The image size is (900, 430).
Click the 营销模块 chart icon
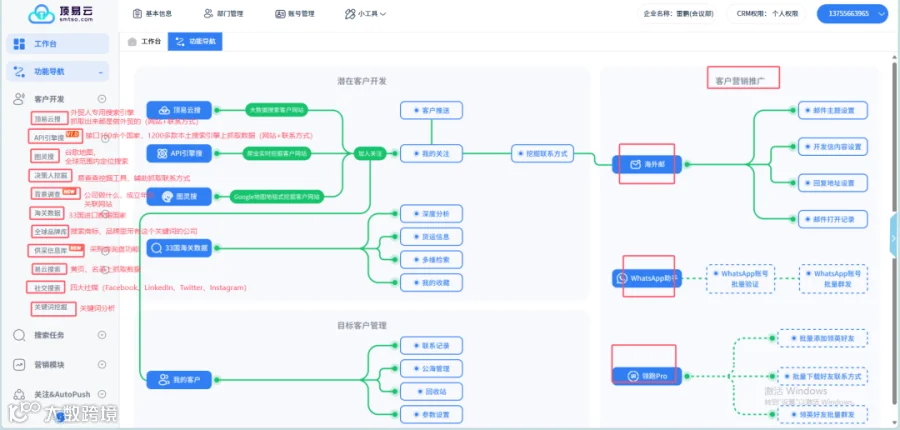(20, 365)
